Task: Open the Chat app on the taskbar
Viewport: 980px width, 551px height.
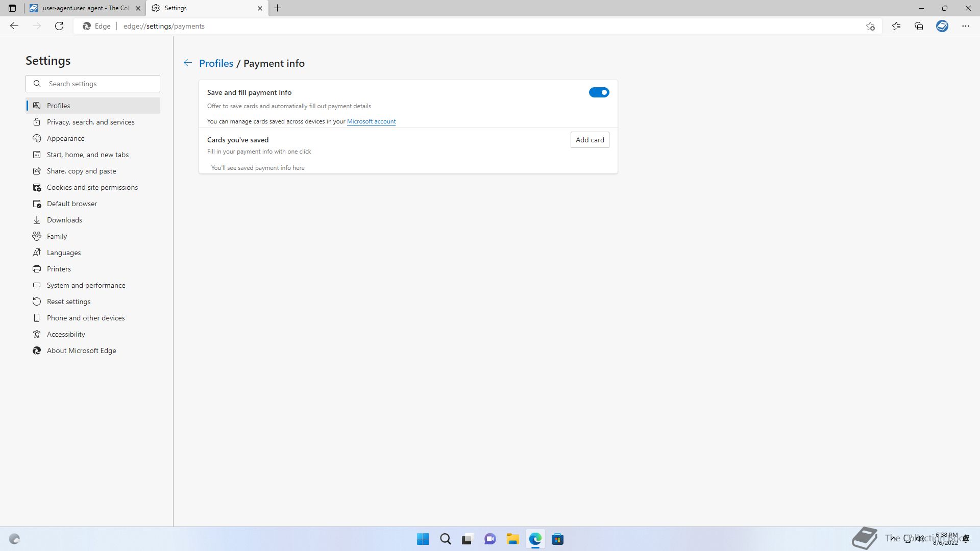Action: 490,539
